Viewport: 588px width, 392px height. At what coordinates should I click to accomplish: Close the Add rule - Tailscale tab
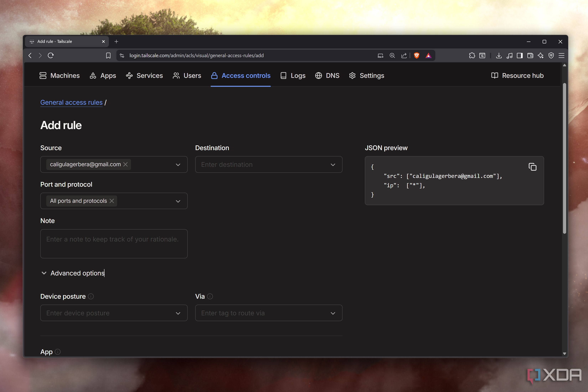click(x=104, y=42)
